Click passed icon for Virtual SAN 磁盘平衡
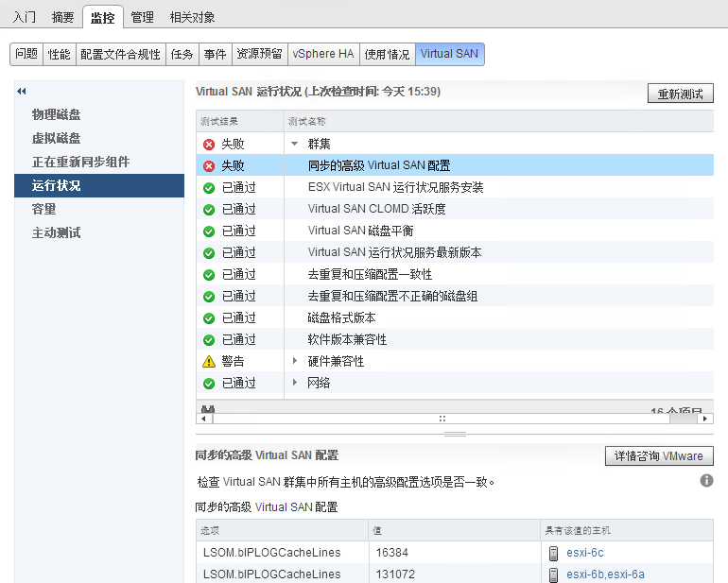This screenshot has height=583, width=728. pos(209,231)
